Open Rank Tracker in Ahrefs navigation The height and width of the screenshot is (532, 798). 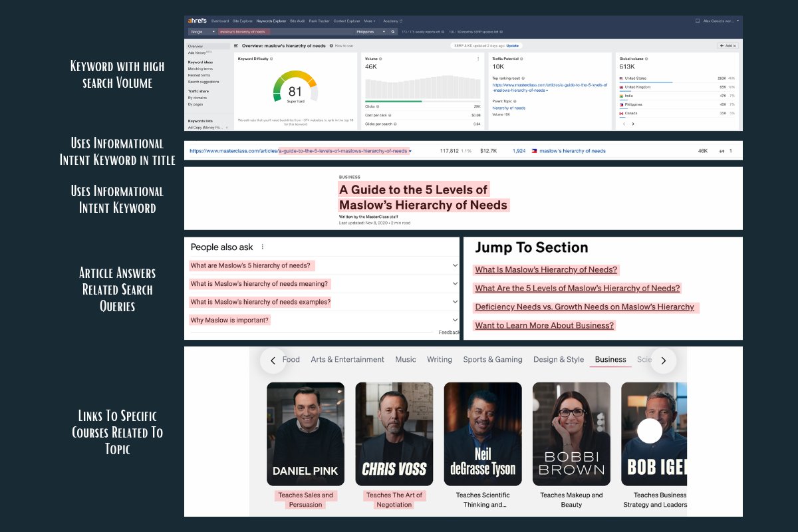pos(319,21)
